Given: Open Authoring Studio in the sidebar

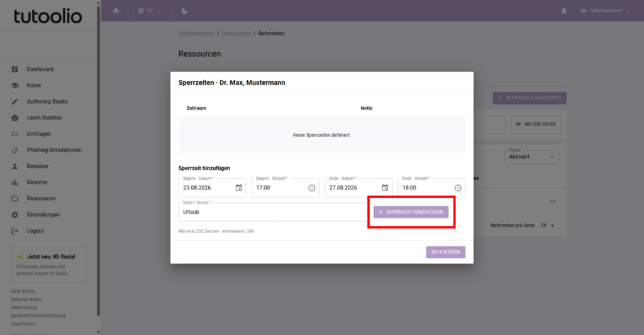Looking at the screenshot, I should pyautogui.click(x=48, y=101).
